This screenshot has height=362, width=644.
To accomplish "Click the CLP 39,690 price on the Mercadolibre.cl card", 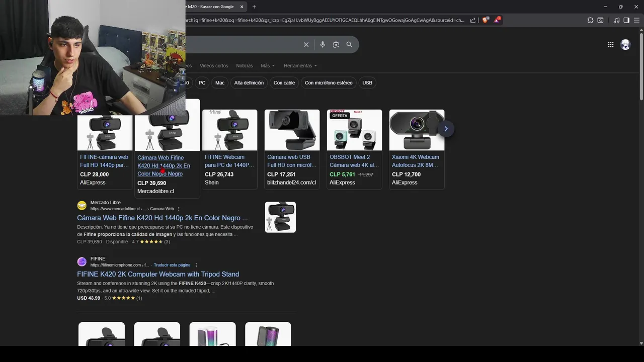I will pos(151,183).
